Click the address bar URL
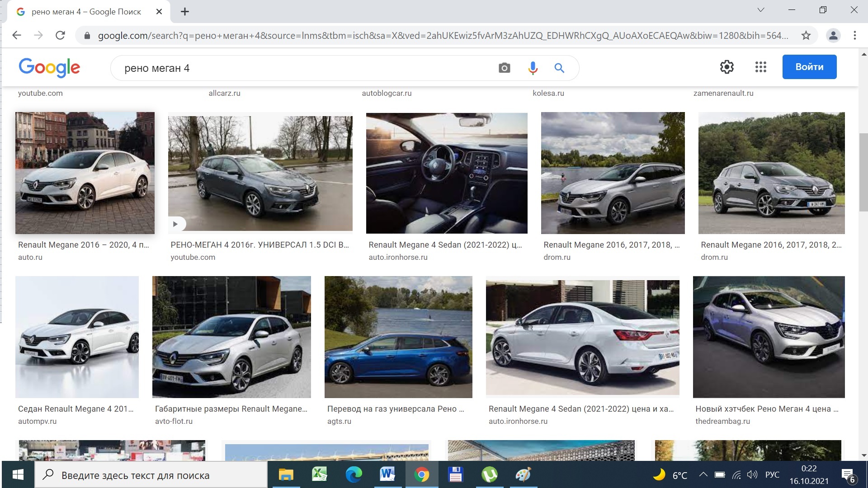This screenshot has height=488, width=868. click(443, 35)
